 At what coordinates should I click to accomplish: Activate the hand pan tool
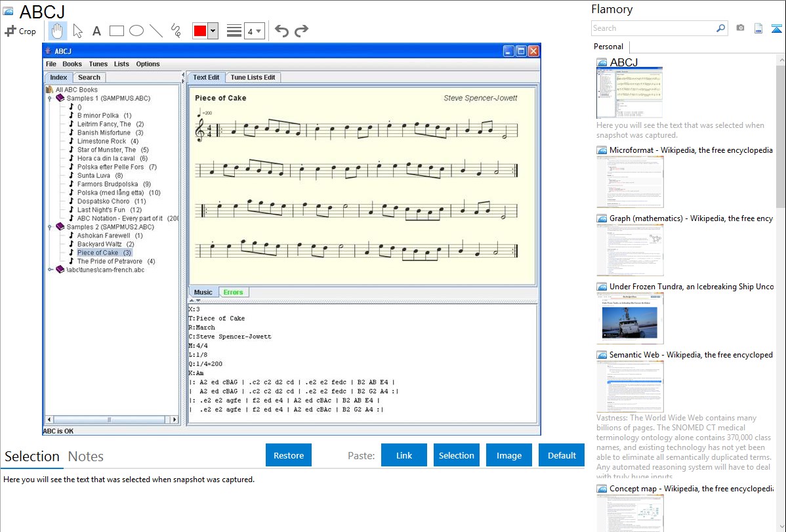tap(58, 31)
